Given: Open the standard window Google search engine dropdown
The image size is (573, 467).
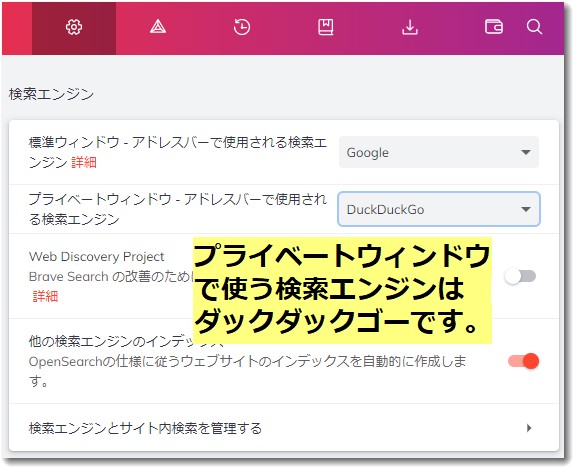Looking at the screenshot, I should (x=439, y=152).
